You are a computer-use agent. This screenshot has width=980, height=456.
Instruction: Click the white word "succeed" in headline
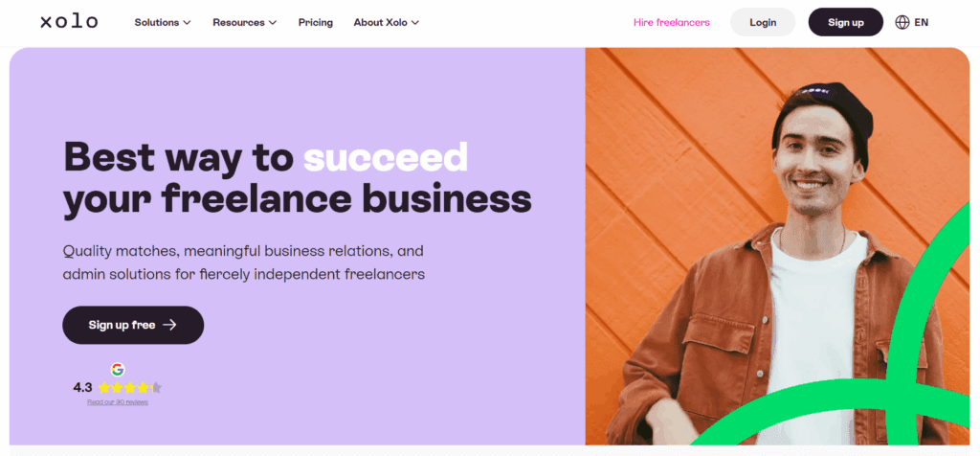click(386, 156)
